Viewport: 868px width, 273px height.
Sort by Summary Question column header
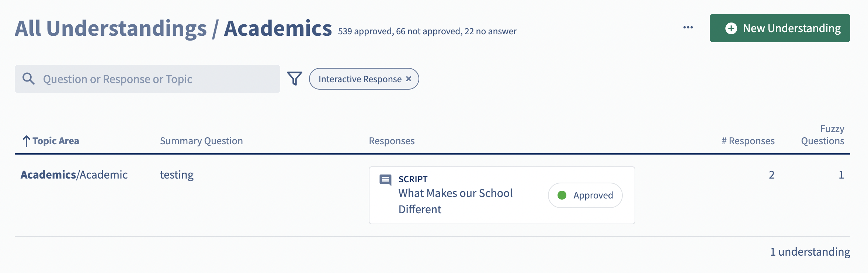tap(201, 141)
